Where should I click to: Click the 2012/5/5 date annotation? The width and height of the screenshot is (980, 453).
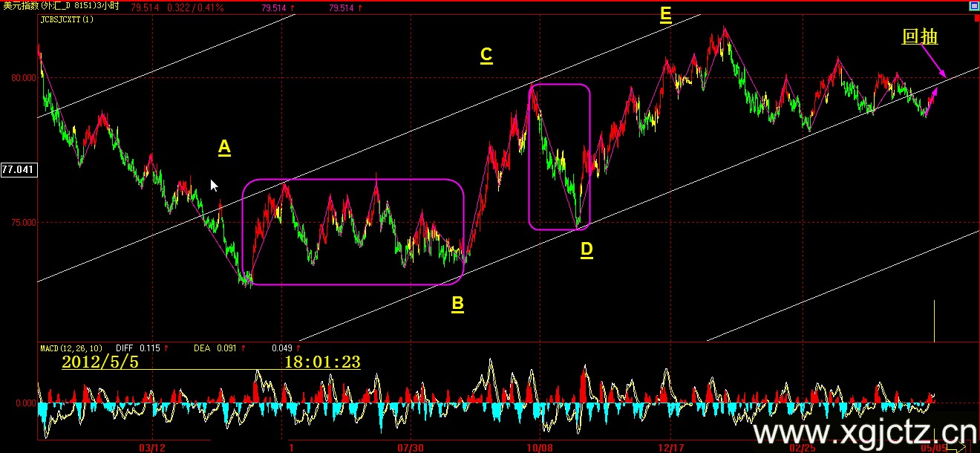tap(99, 362)
